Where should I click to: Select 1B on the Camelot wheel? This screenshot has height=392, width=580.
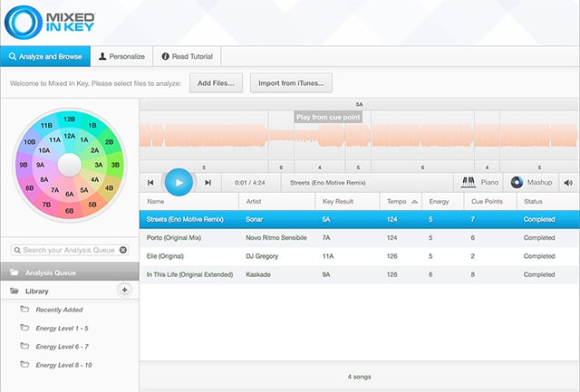click(x=92, y=125)
